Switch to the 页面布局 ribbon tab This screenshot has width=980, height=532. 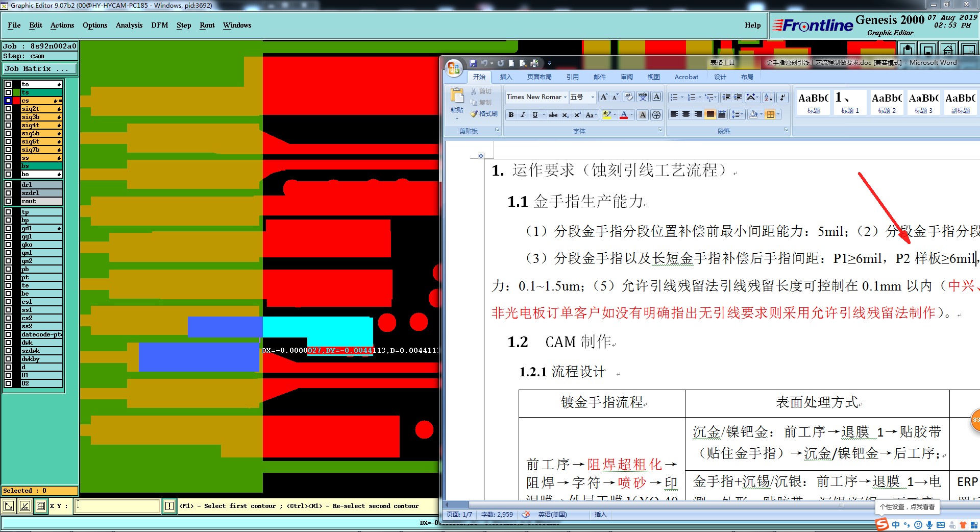539,77
